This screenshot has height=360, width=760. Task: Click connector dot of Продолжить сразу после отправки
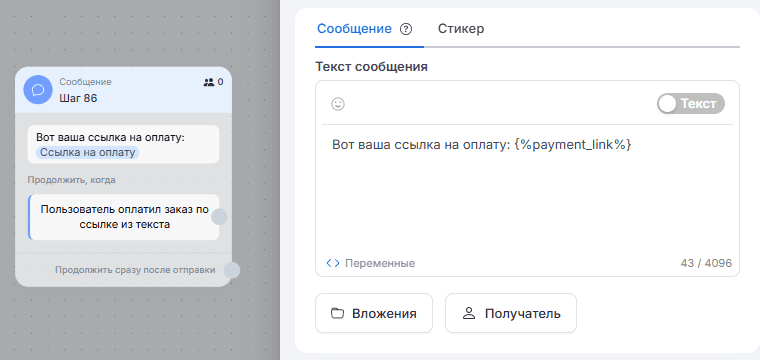click(x=232, y=270)
